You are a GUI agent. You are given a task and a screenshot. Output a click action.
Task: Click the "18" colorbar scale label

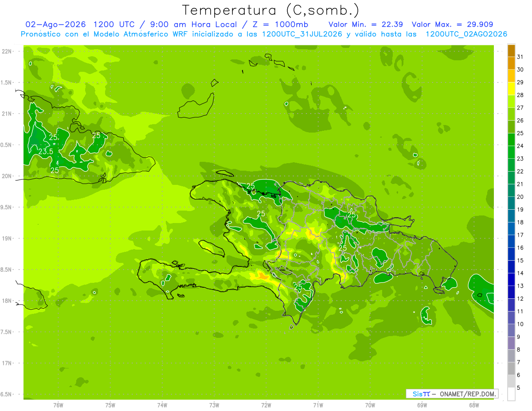coord(520,222)
